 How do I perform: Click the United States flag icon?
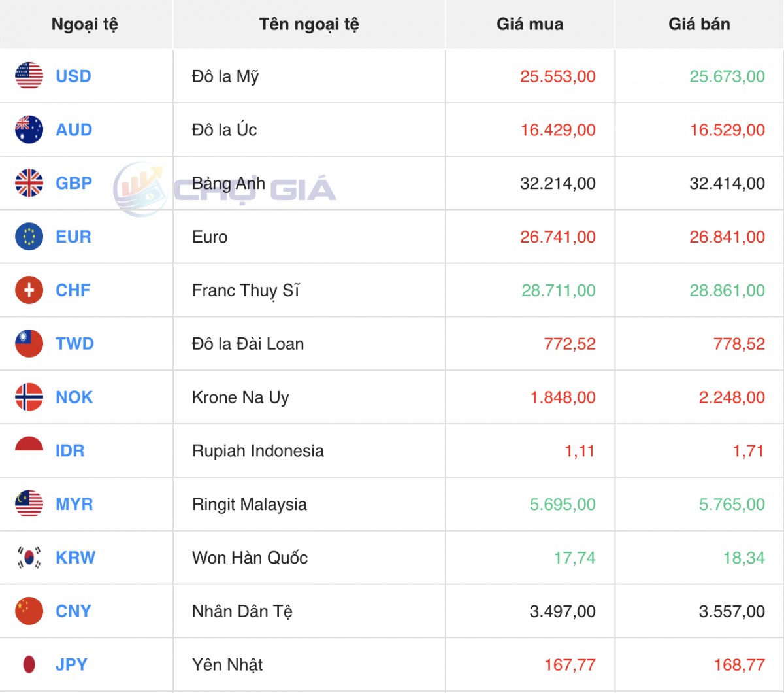29,76
